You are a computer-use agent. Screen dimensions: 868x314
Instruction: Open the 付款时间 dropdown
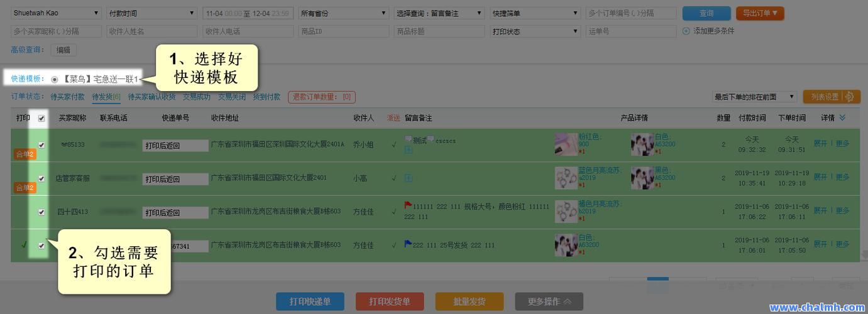click(151, 13)
